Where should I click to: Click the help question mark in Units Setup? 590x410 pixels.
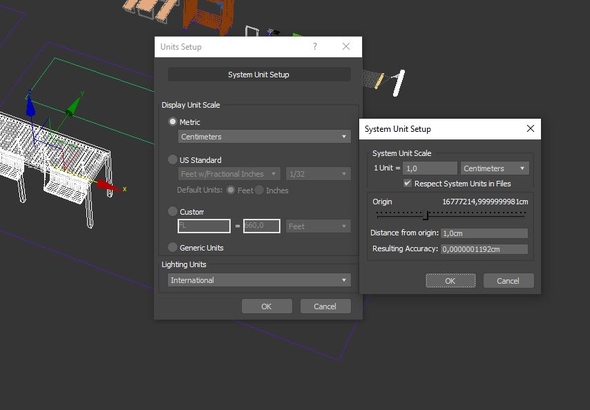(315, 47)
